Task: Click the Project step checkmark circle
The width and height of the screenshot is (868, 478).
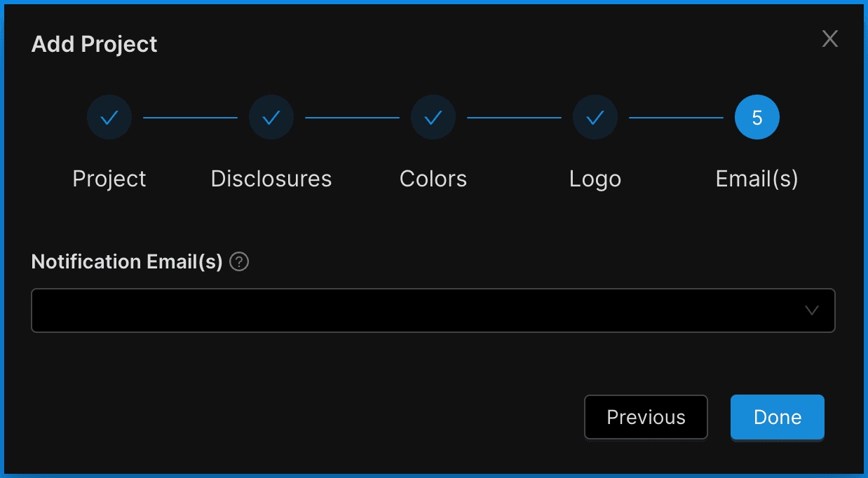Action: [x=109, y=118]
